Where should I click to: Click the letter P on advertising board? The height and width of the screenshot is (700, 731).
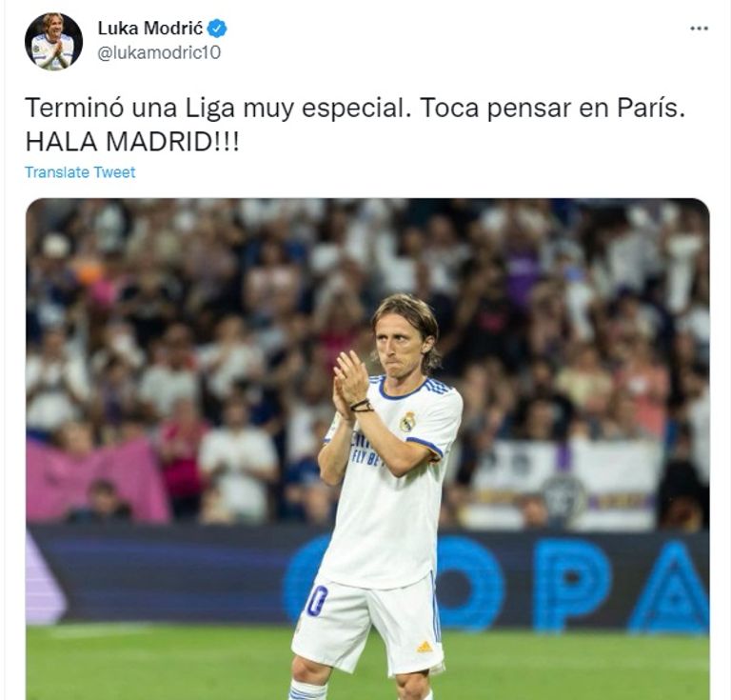tap(572, 586)
